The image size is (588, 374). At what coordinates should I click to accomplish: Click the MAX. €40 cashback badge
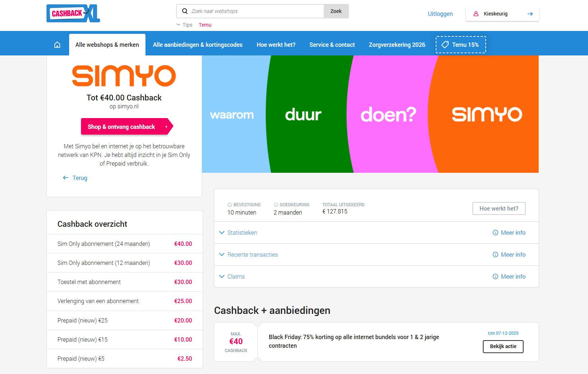click(236, 342)
